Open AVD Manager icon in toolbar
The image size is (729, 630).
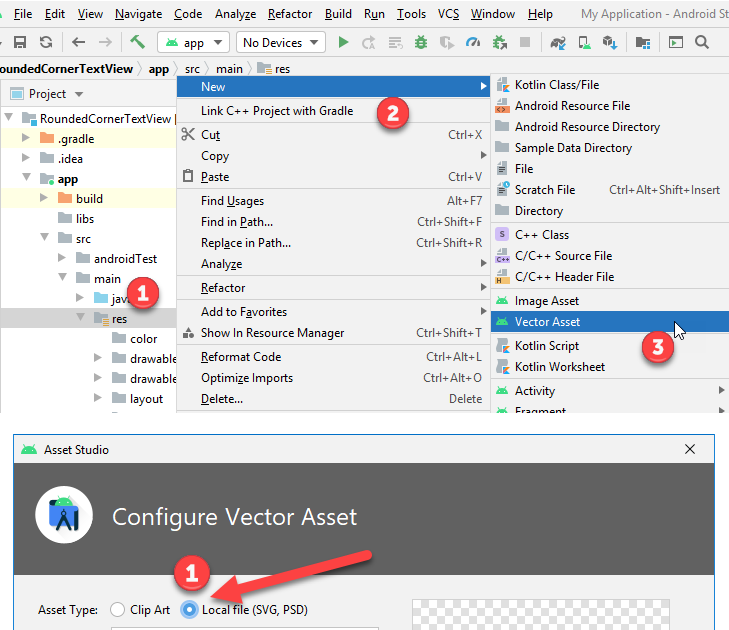tap(584, 43)
